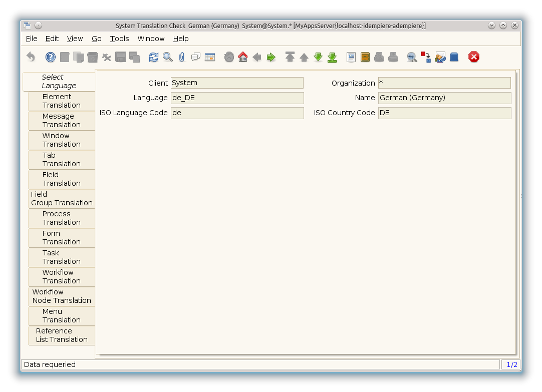This screenshot has height=392, width=542.
Task: Click the 1/2 record counter in status bar
Action: pyautogui.click(x=511, y=364)
